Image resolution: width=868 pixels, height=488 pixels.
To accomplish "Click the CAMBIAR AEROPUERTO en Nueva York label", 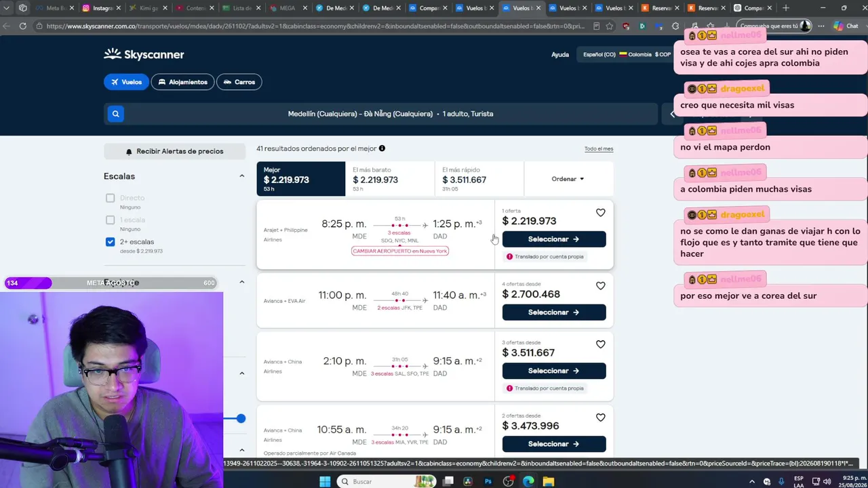I will point(400,251).
